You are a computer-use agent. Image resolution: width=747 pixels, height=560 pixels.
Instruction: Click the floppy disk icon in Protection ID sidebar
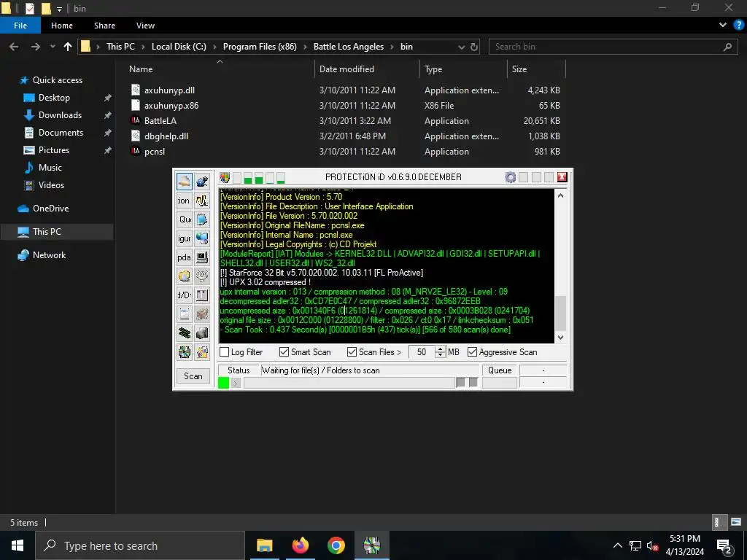(x=202, y=295)
